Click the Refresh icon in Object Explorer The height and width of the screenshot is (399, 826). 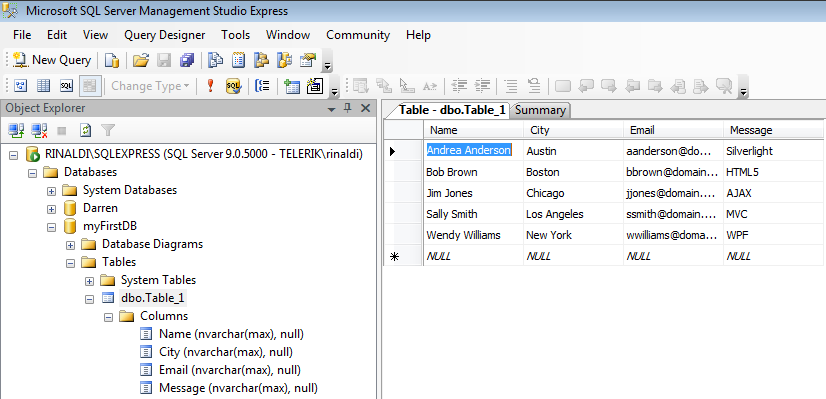[x=85, y=130]
